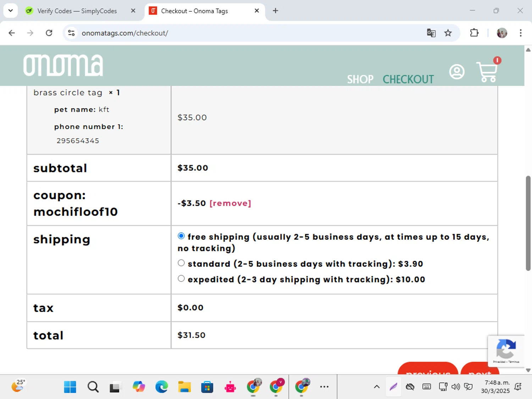This screenshot has height=399, width=532.
Task: Open the purple feather tray icon
Action: point(393,387)
